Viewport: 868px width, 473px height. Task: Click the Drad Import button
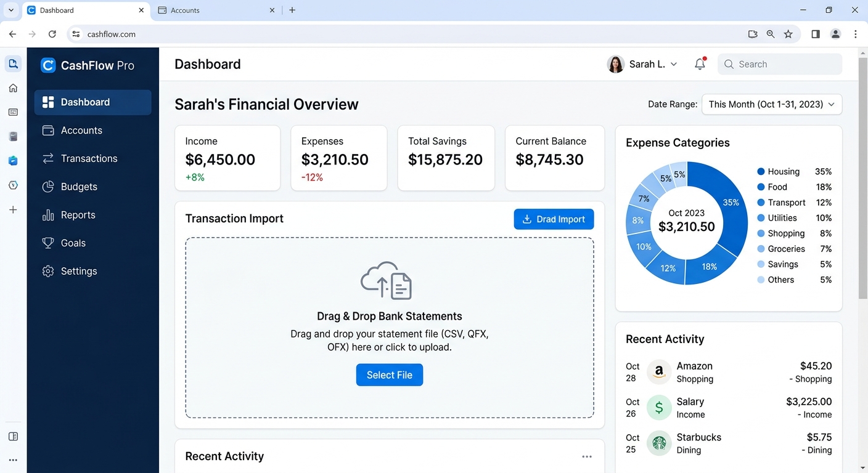coord(554,219)
